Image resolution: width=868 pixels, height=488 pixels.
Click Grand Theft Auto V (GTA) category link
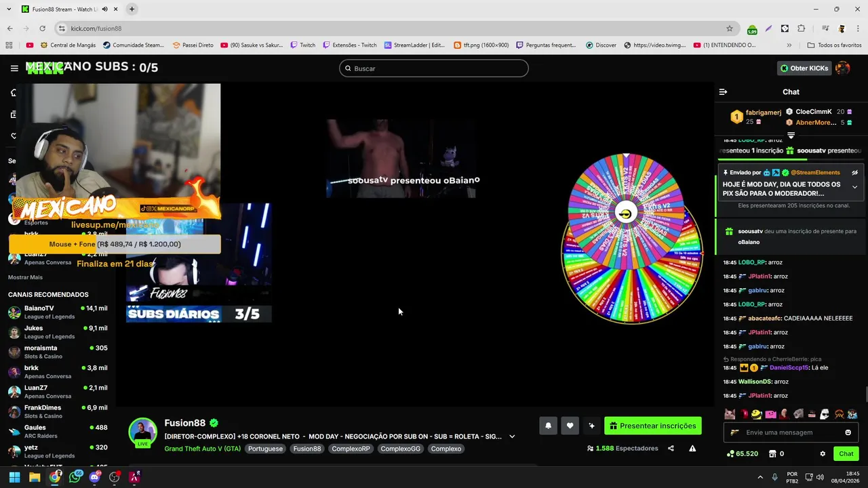[202, 449]
